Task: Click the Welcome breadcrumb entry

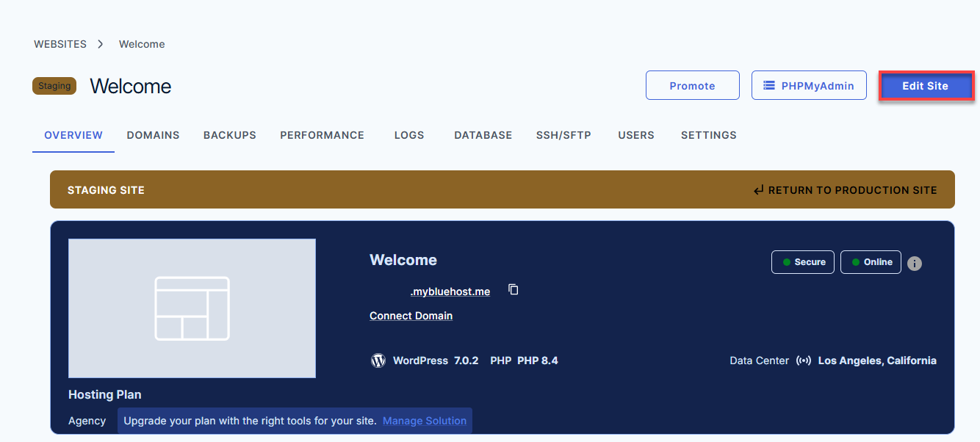Action: click(142, 44)
